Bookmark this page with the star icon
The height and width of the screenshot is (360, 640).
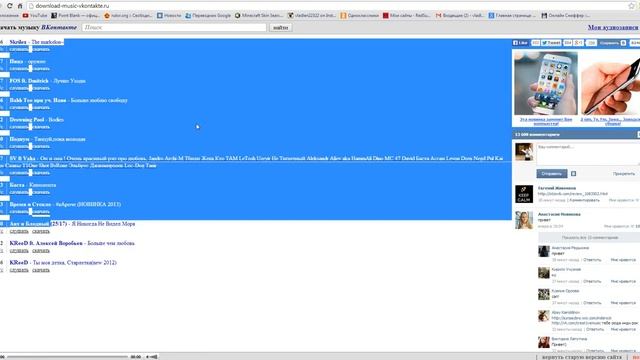tap(632, 6)
